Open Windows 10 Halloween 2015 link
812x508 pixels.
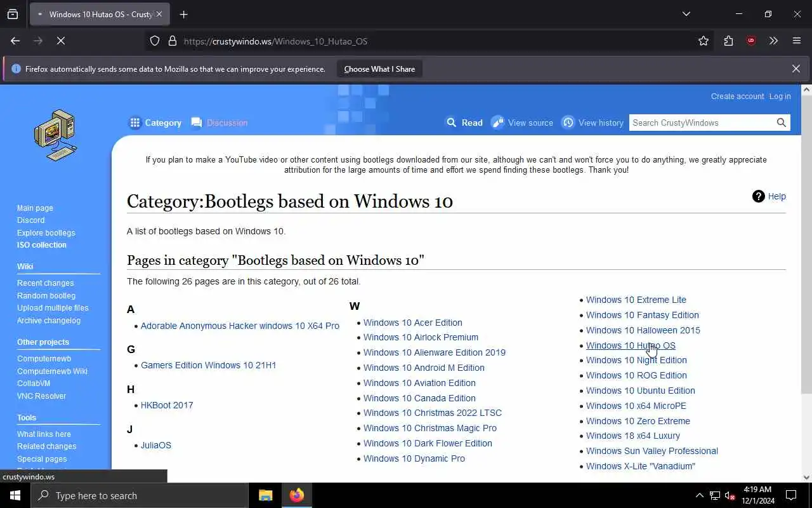[643, 330]
